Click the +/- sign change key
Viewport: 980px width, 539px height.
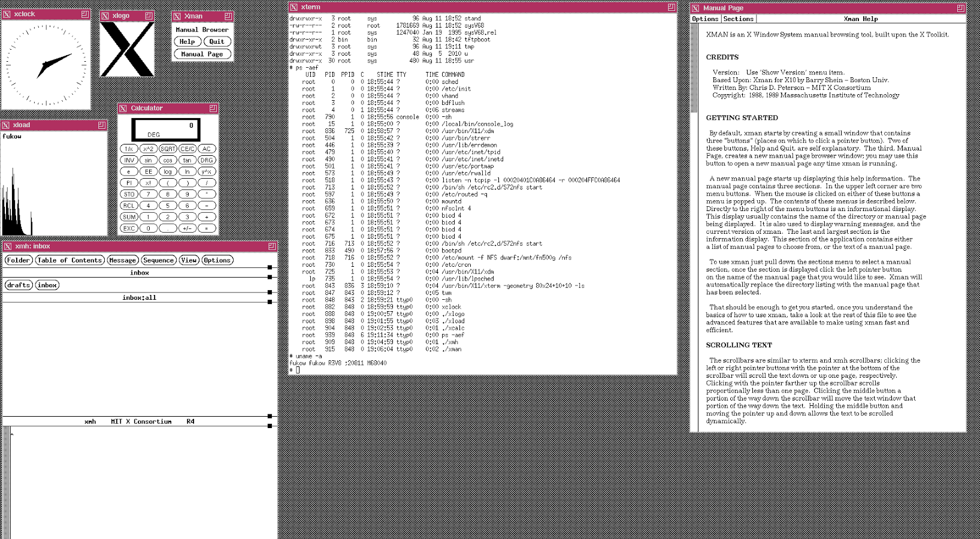click(187, 228)
